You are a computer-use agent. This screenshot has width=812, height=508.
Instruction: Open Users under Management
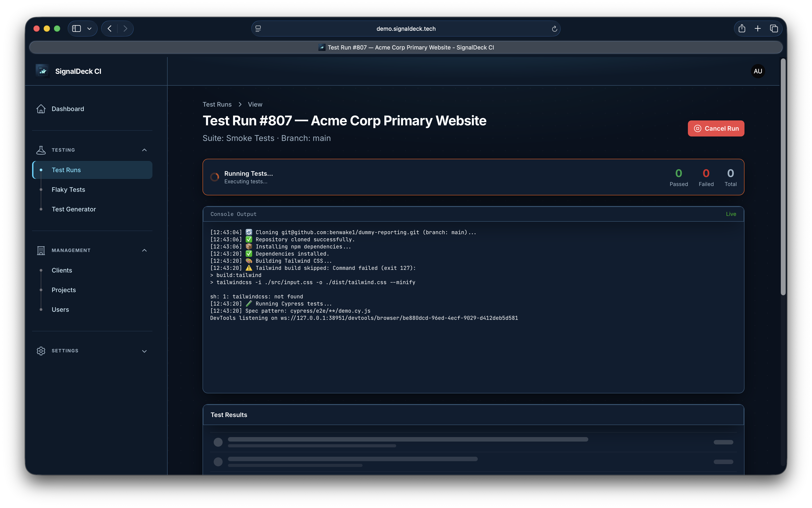coord(60,310)
